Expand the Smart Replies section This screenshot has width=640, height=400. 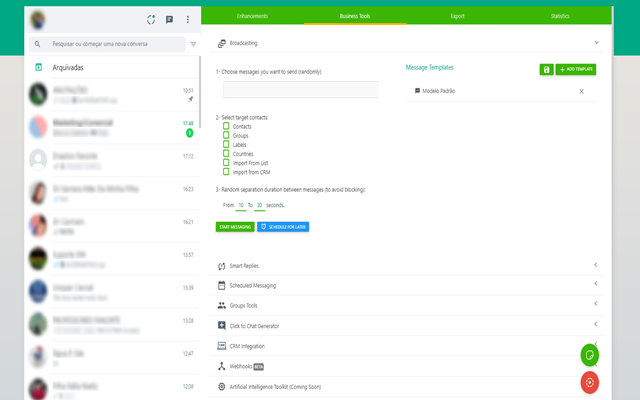pyautogui.click(x=596, y=265)
